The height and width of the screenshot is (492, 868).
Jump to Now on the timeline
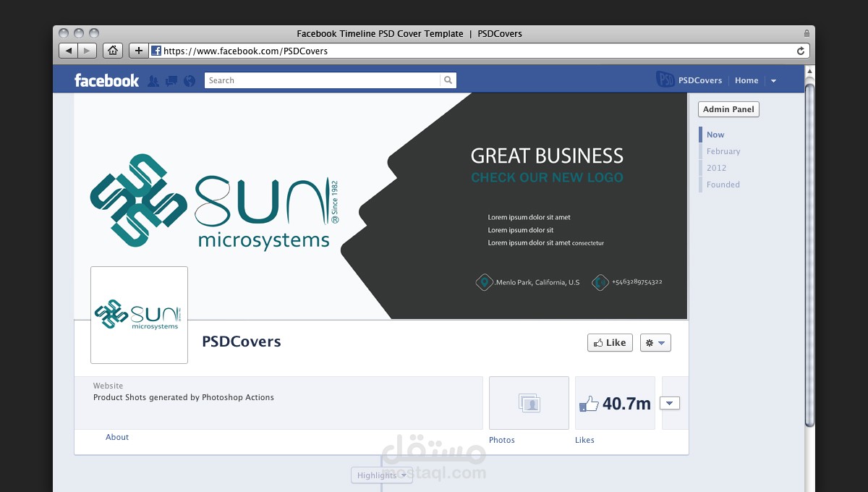(x=715, y=135)
